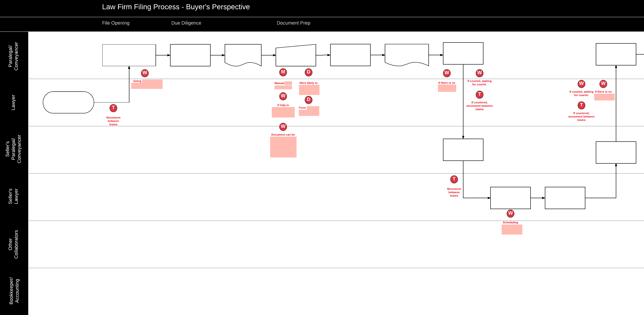Select the W marker above 'Document can be'
The height and width of the screenshot is (315, 644).
click(283, 127)
